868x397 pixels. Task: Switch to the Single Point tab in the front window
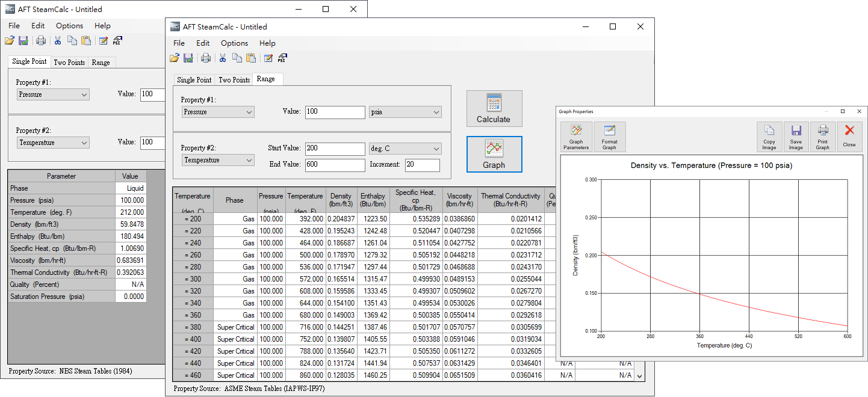[194, 80]
